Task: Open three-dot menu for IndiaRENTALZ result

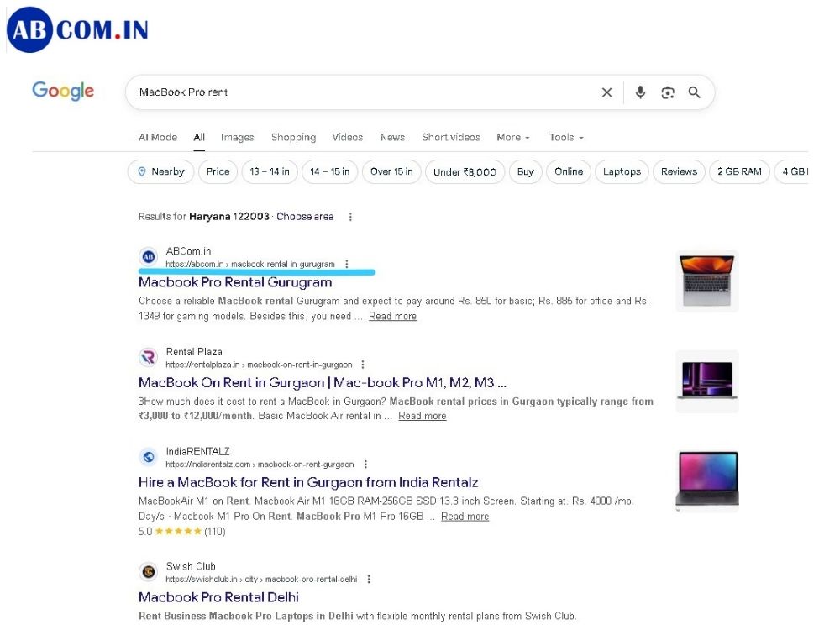Action: (x=365, y=464)
